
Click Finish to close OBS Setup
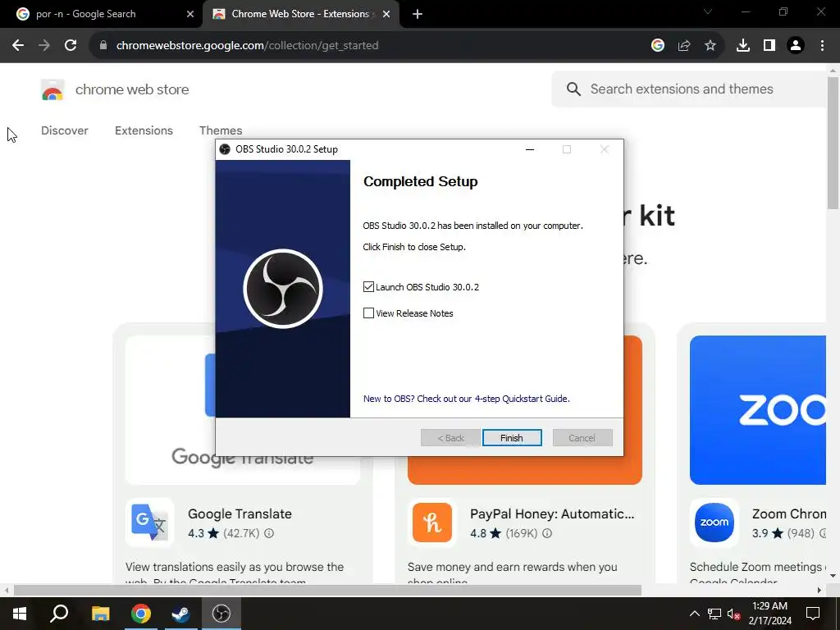pyautogui.click(x=512, y=438)
